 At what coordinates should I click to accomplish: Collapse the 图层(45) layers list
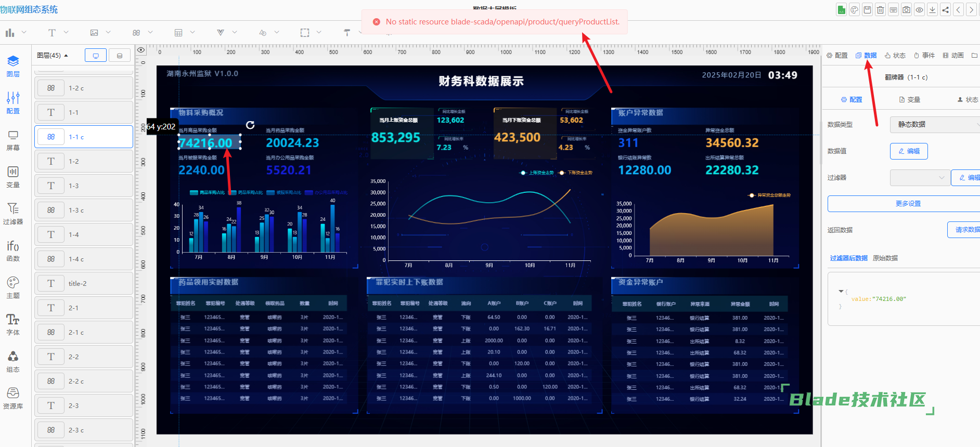pos(66,56)
